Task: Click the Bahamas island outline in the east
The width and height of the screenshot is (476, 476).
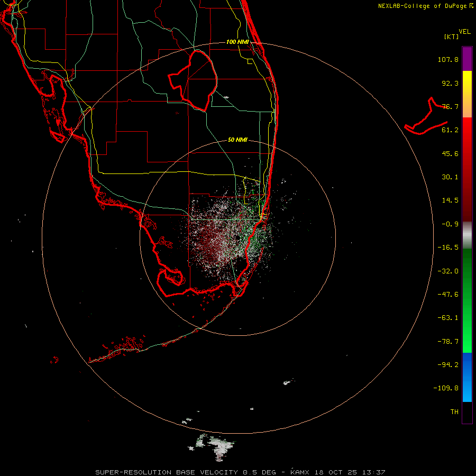Action: click(x=426, y=117)
